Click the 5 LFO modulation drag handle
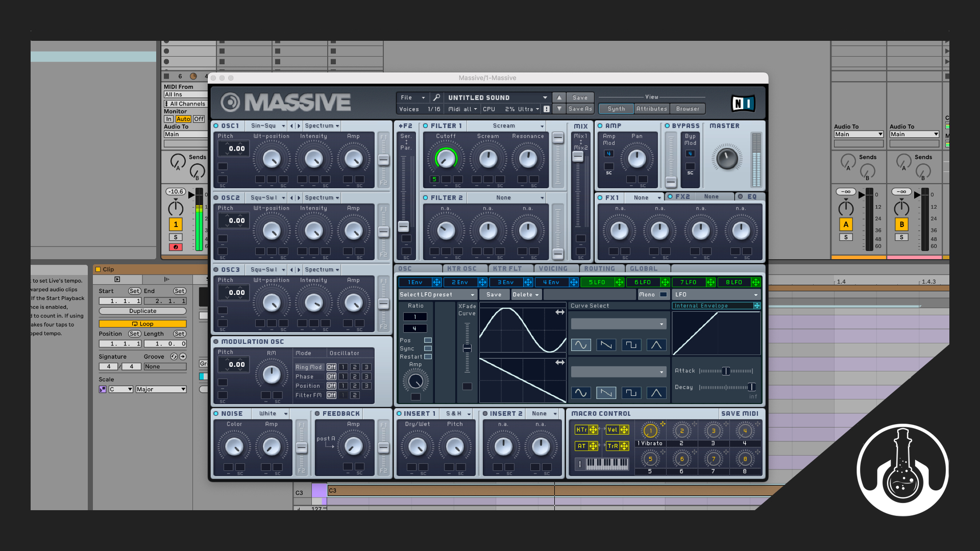980x551 pixels. point(619,282)
